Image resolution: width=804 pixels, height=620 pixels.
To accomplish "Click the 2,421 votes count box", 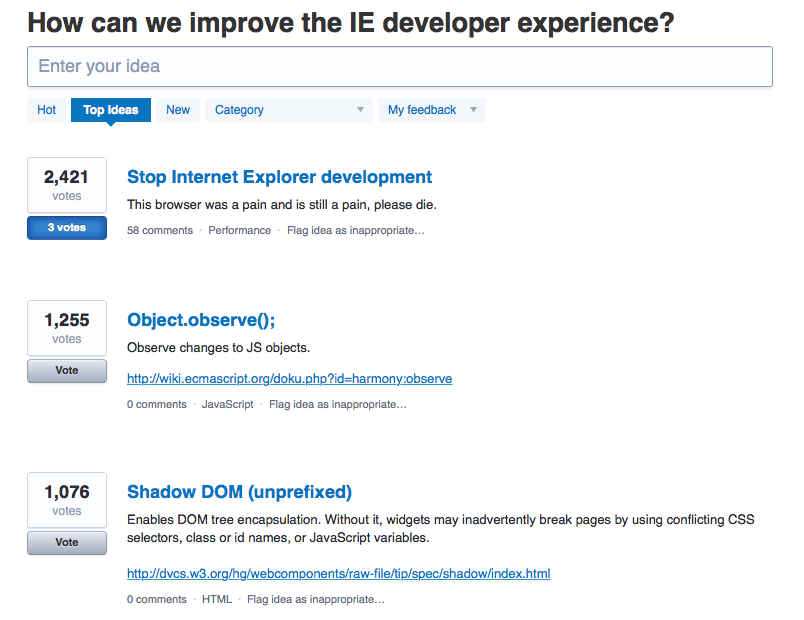I will 67,185.
